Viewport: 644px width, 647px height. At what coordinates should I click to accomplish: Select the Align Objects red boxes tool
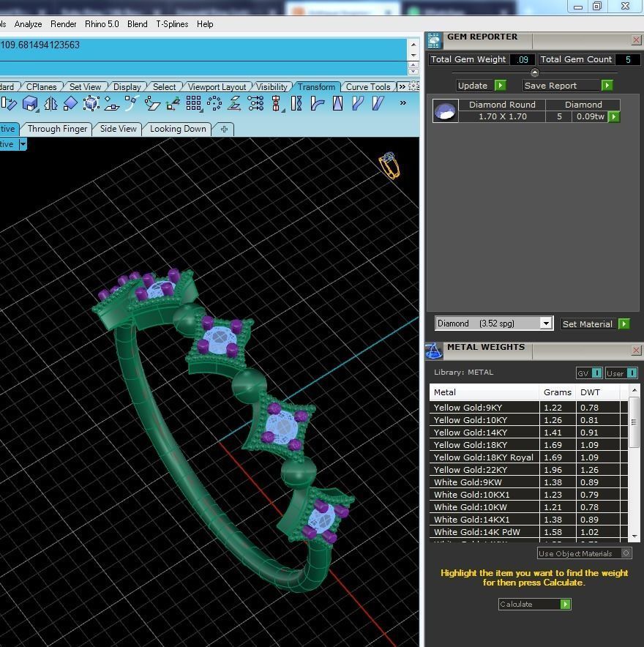277,103
